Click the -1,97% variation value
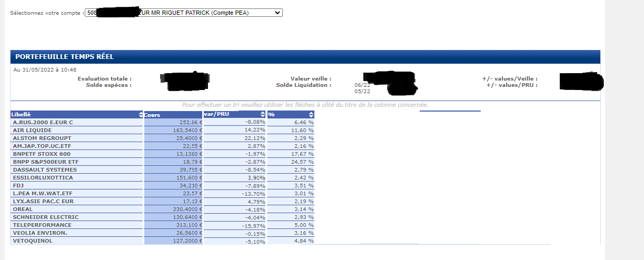Viewport: 644px width, 260px height. pos(255,154)
